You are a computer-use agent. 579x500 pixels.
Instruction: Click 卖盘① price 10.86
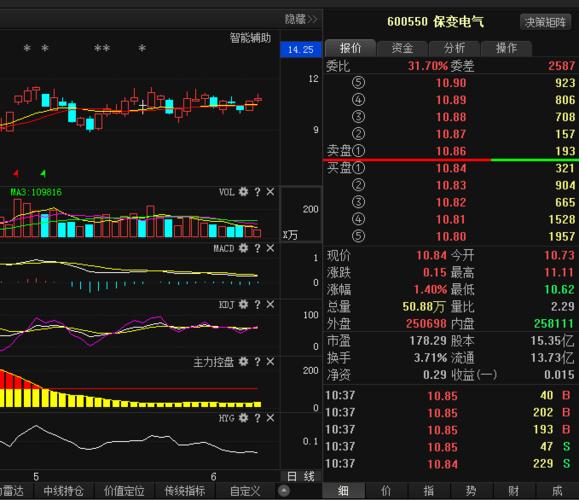[451, 151]
